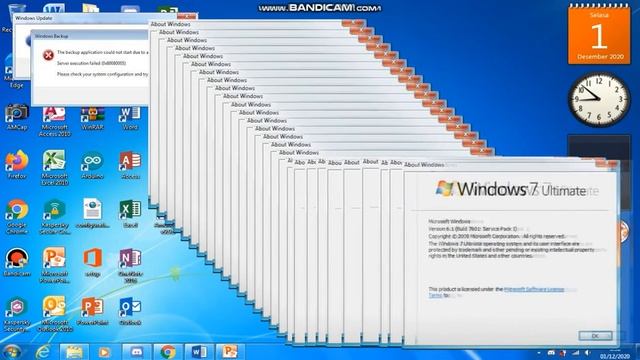Open the Word desktop shortcut
The width and height of the screenshot is (640, 360).
(130, 118)
